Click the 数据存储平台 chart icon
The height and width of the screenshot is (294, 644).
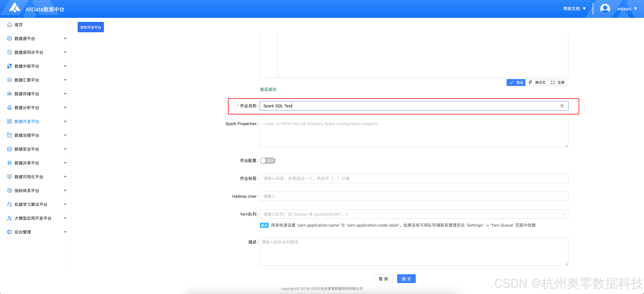9,94
